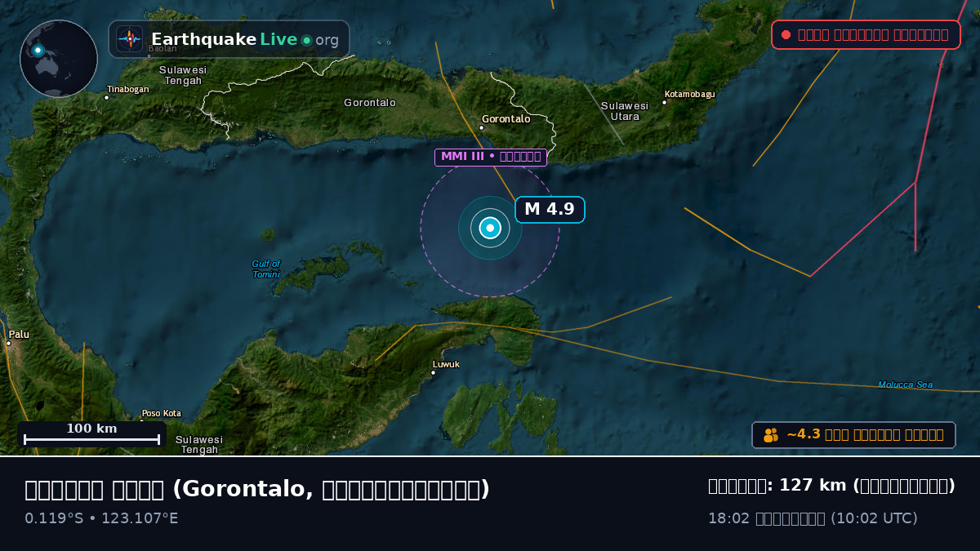Viewport: 980px width, 551px height.
Task: Click the Sulawesi Tengah label below Poso Kota
Action: (199, 445)
